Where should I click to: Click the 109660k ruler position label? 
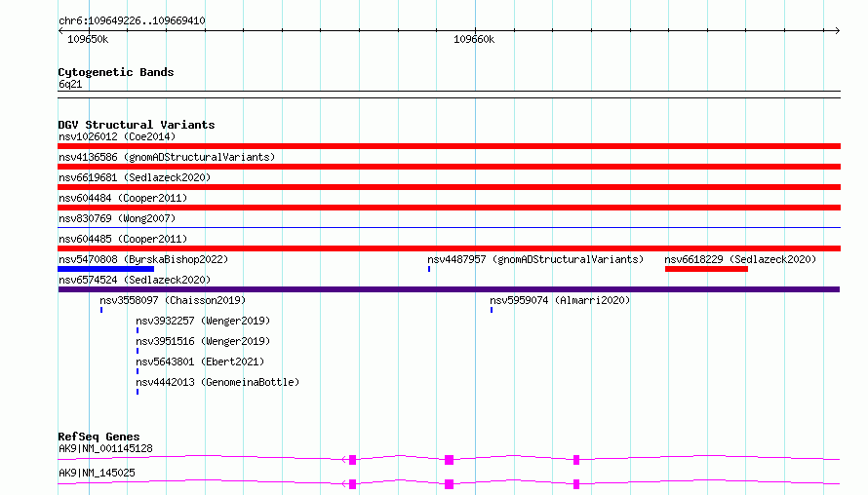click(474, 39)
